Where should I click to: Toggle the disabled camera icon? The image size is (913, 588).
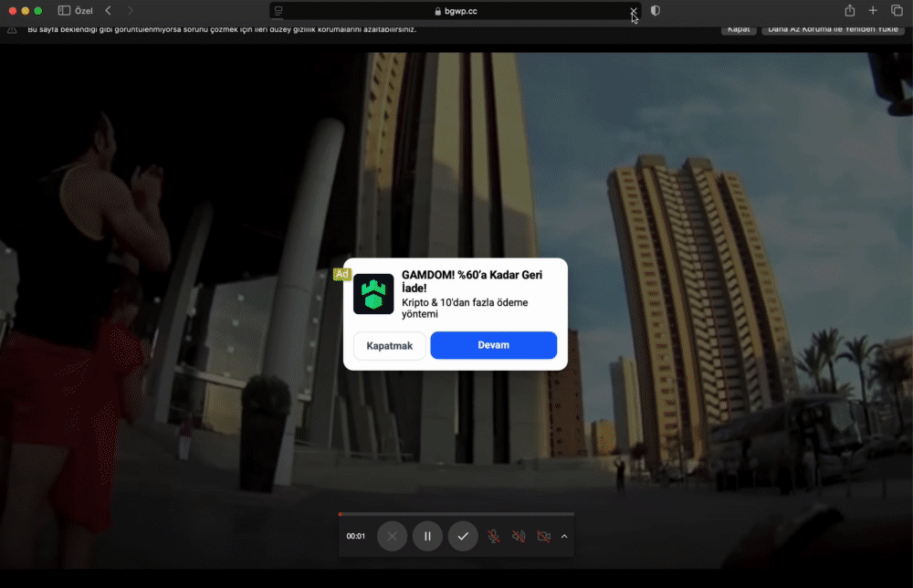tap(543, 536)
